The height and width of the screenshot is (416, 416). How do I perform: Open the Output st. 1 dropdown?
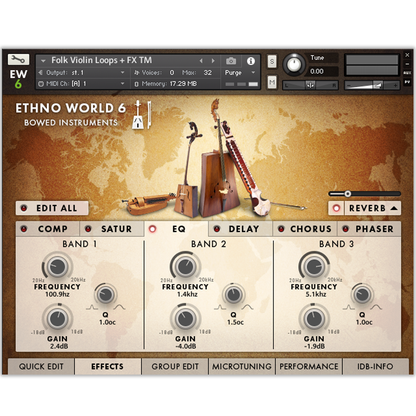tap(82, 72)
